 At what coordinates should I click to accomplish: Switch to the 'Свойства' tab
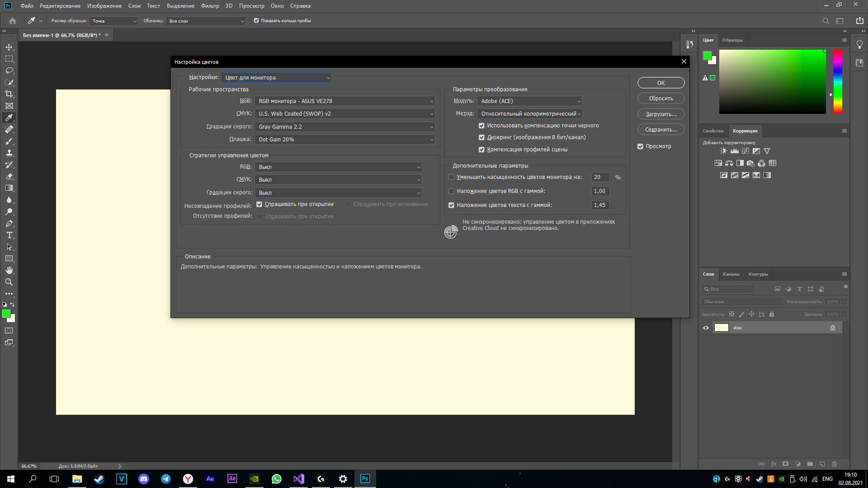click(713, 131)
